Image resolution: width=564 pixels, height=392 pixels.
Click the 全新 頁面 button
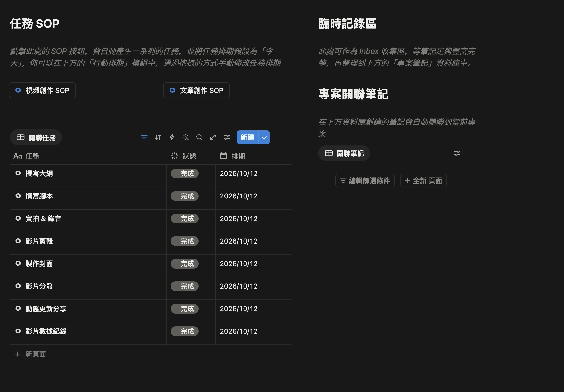(x=423, y=181)
